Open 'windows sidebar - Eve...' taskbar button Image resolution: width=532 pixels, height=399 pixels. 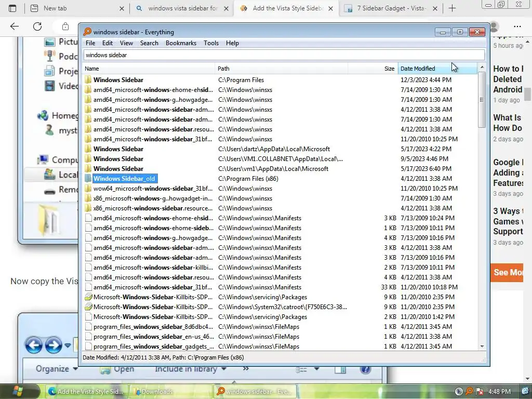(x=255, y=392)
